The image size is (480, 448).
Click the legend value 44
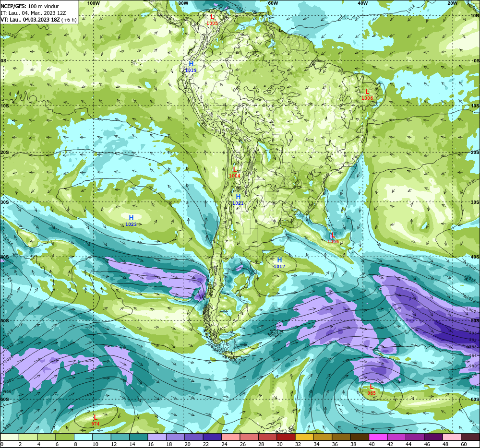pyautogui.click(x=408, y=444)
